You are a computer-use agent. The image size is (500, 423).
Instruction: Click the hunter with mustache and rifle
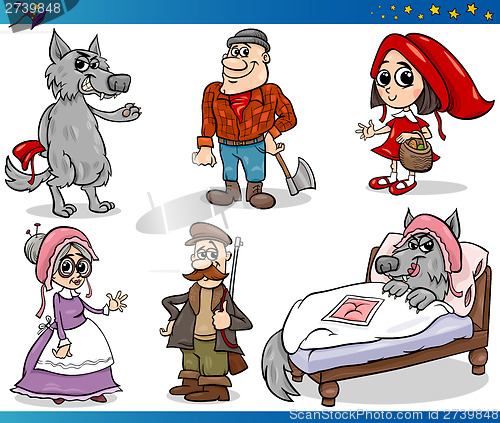(207, 312)
